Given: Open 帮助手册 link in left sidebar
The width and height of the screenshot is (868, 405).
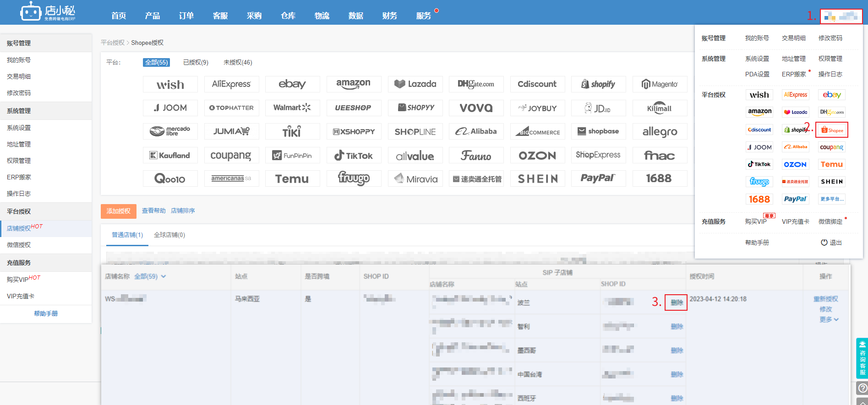Looking at the screenshot, I should [46, 313].
